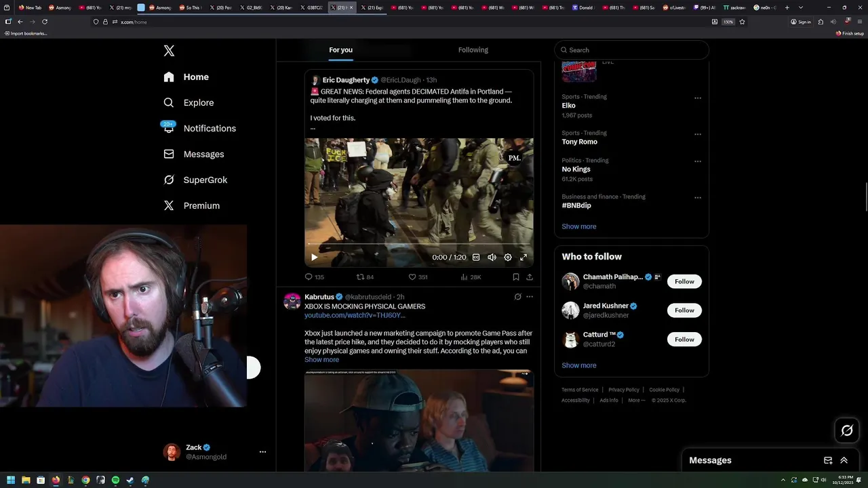Screen dimensions: 868x488
Task: Click Finish setup in browser toolbar
Action: click(850, 33)
